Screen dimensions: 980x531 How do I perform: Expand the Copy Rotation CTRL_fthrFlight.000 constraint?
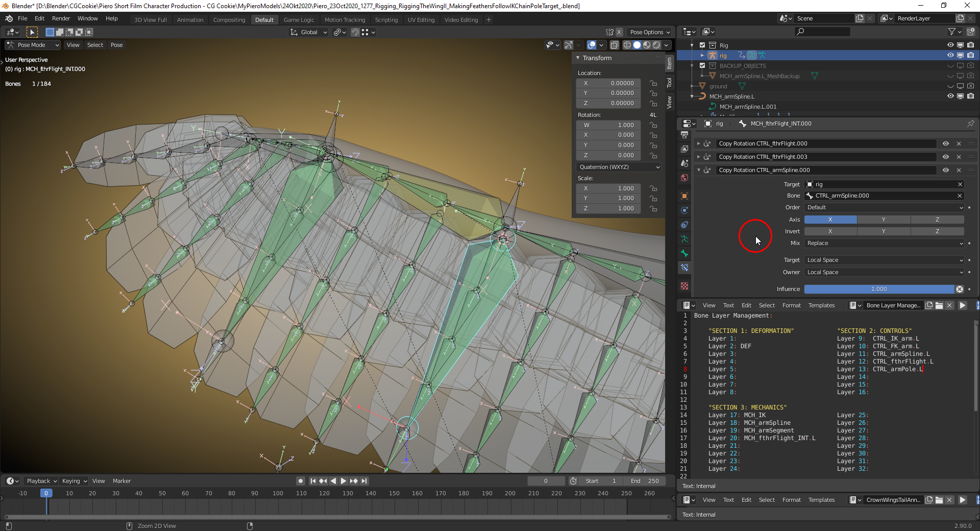click(699, 143)
